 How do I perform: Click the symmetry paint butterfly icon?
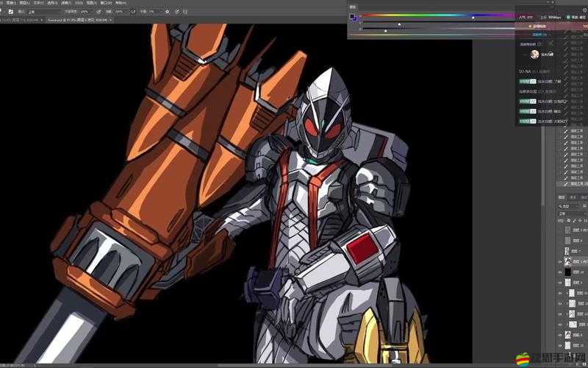[x=186, y=12]
